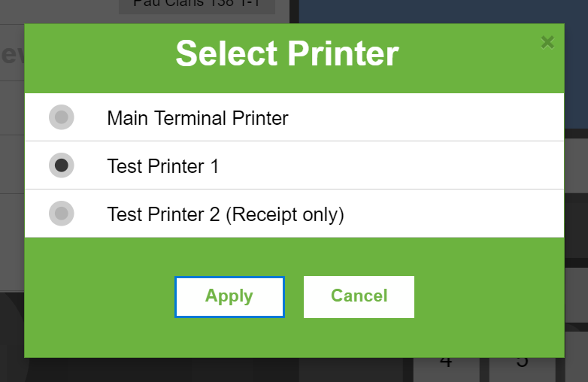Pick the Test Printer 2 radio button

[x=62, y=214]
